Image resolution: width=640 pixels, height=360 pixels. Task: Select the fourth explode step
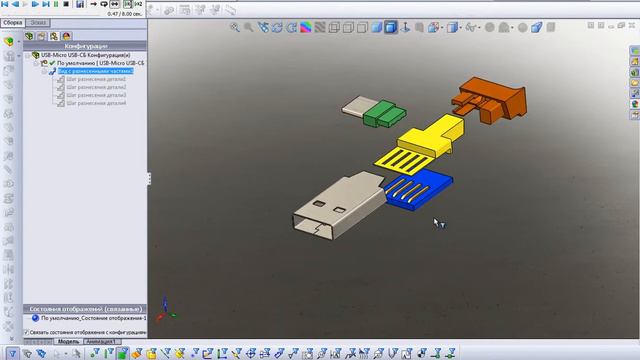(x=96, y=103)
